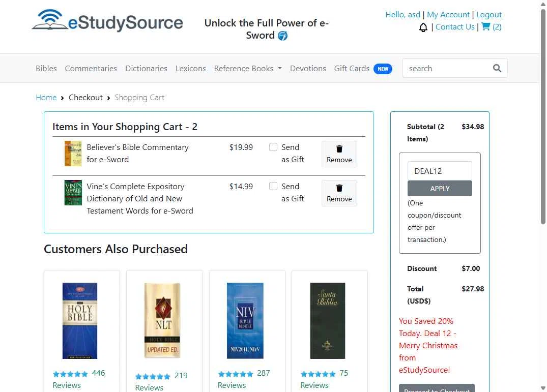
Task: Open the Dictionaries menu
Action: [x=146, y=68]
